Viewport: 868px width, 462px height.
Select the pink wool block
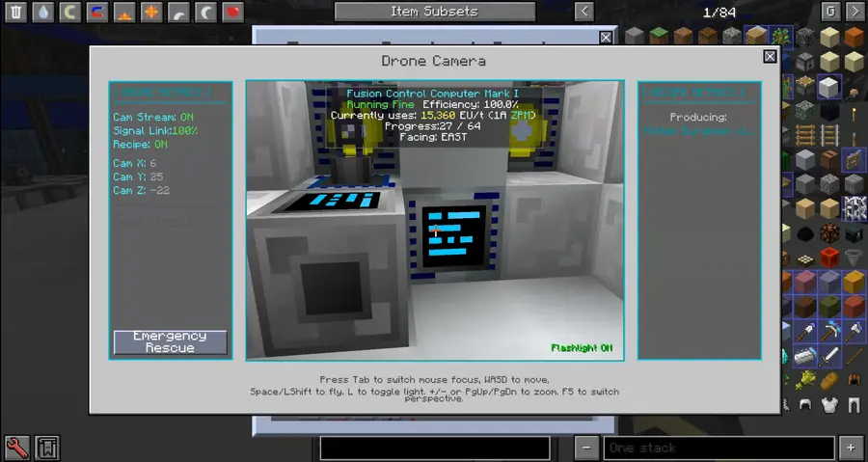pos(805,283)
